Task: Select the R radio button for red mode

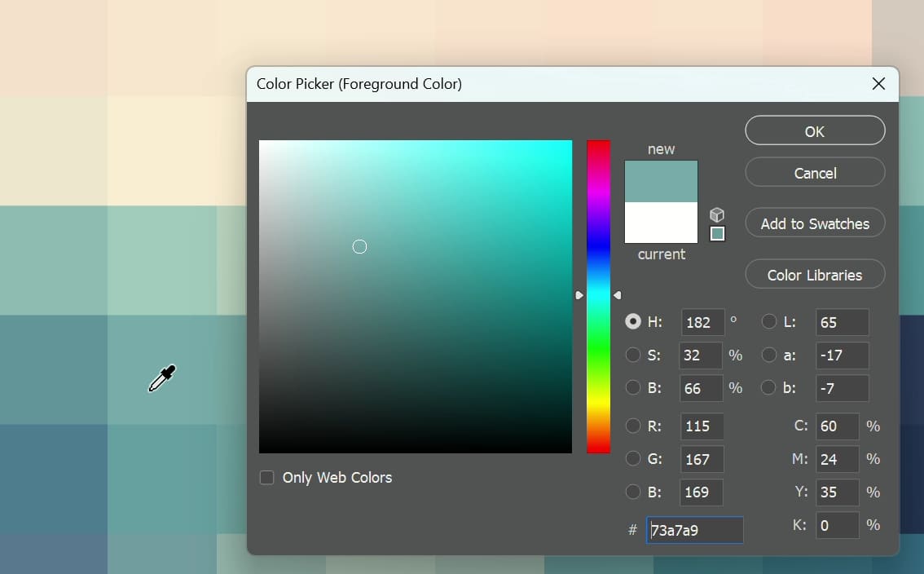Action: point(633,426)
